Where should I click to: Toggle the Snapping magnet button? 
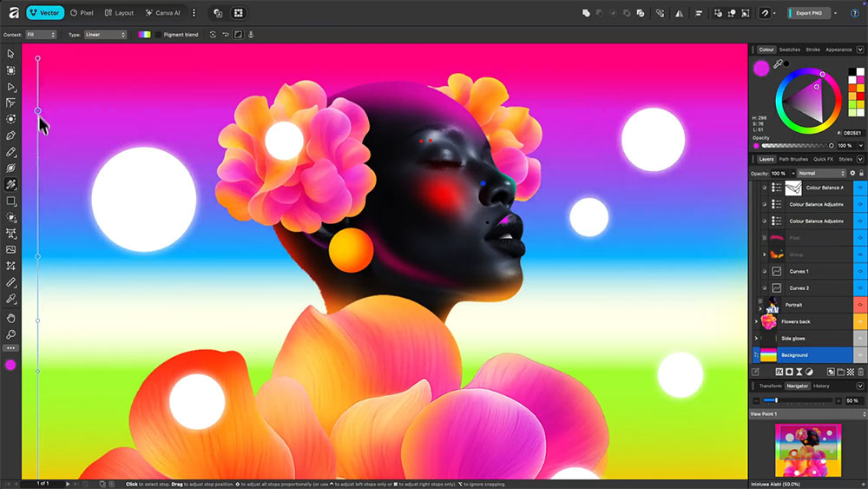[x=765, y=13]
